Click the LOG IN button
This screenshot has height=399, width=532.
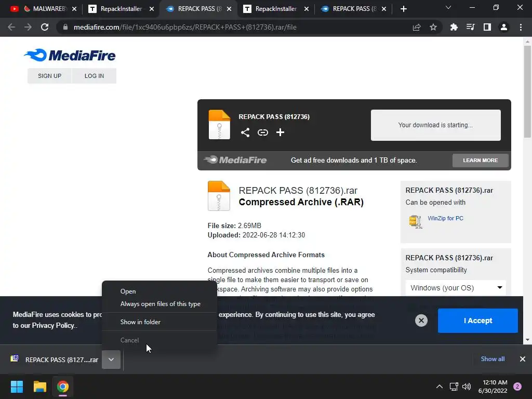[94, 76]
